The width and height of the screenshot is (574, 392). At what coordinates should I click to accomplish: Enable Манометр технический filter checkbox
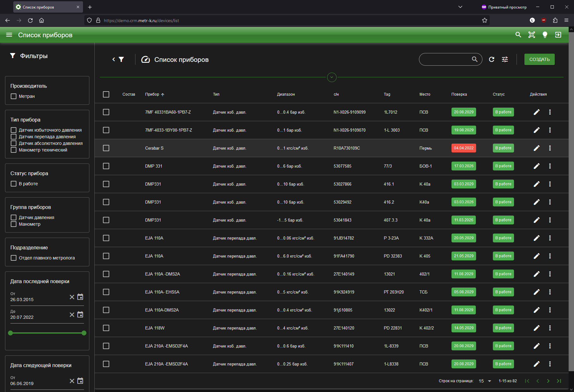pos(14,150)
